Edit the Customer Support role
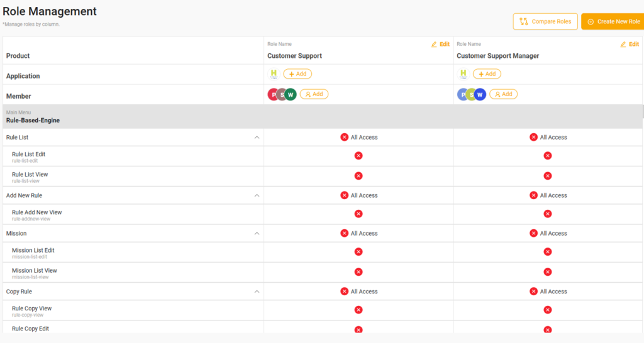Screen dimensions: 644x343 coord(440,45)
